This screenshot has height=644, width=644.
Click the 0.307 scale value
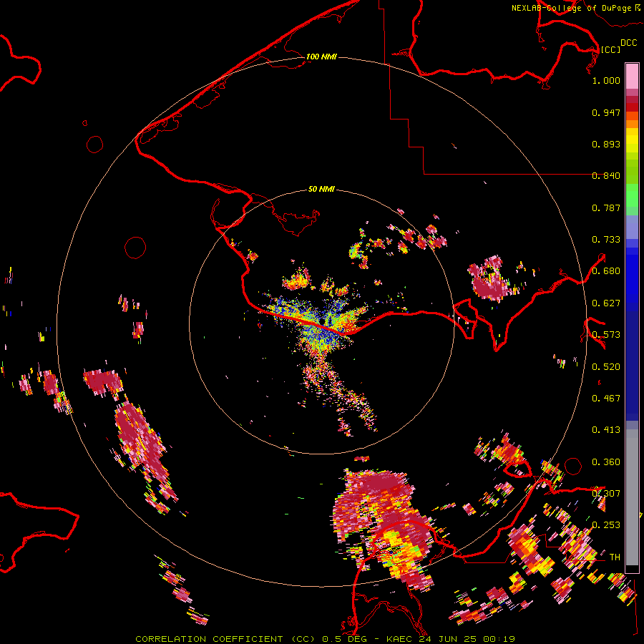tap(606, 494)
